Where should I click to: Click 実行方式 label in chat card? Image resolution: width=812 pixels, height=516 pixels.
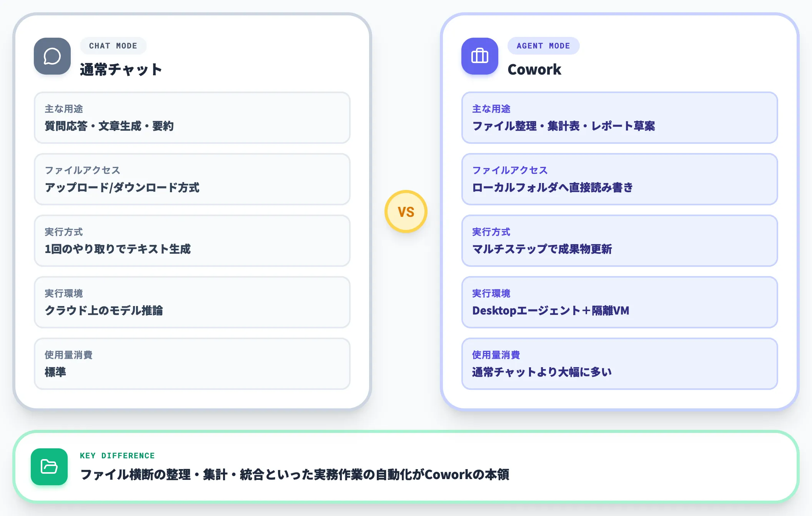click(x=64, y=232)
